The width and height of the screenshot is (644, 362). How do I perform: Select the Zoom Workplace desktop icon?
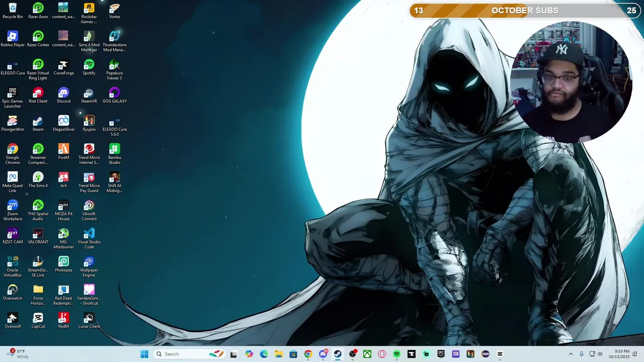coord(13,211)
